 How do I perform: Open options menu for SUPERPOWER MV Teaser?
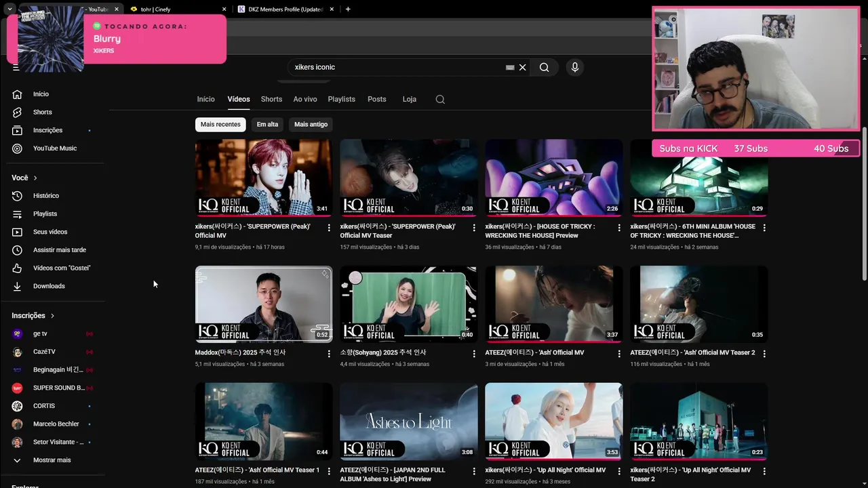pos(474,228)
